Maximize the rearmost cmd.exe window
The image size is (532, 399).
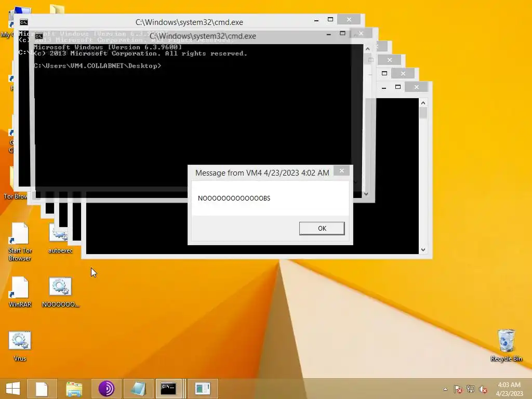[x=330, y=20]
